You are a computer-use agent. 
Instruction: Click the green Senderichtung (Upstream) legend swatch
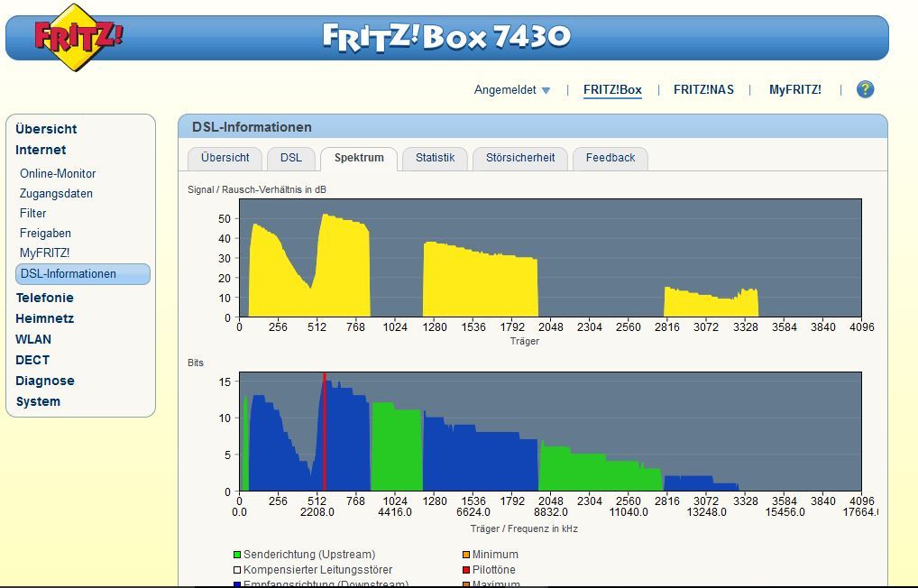[x=237, y=555]
